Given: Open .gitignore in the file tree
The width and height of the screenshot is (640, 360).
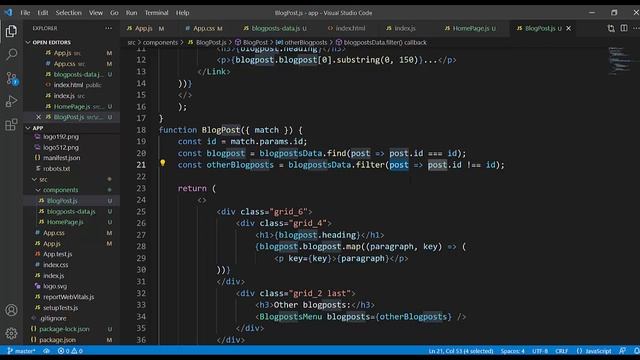Looking at the screenshot, I should coord(53,318).
